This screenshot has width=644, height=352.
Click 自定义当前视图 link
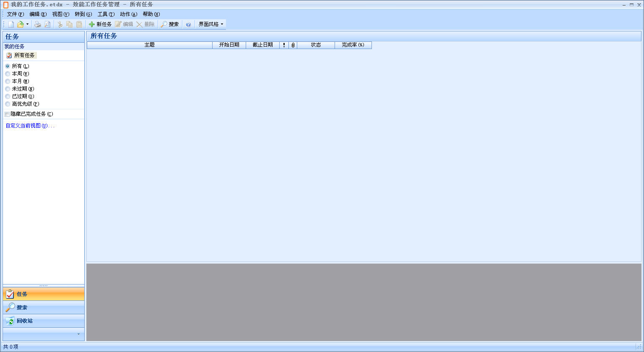(30, 126)
